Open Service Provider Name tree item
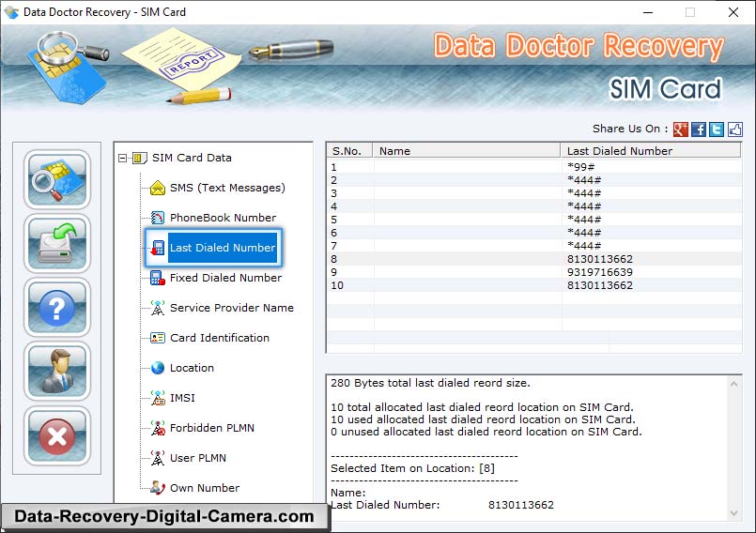The image size is (756, 533). (x=231, y=308)
